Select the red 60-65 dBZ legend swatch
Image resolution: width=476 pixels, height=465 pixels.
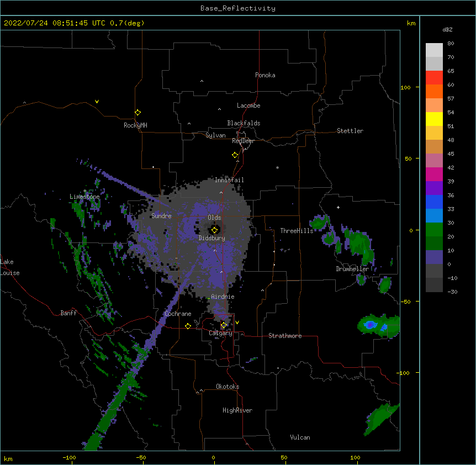point(434,78)
